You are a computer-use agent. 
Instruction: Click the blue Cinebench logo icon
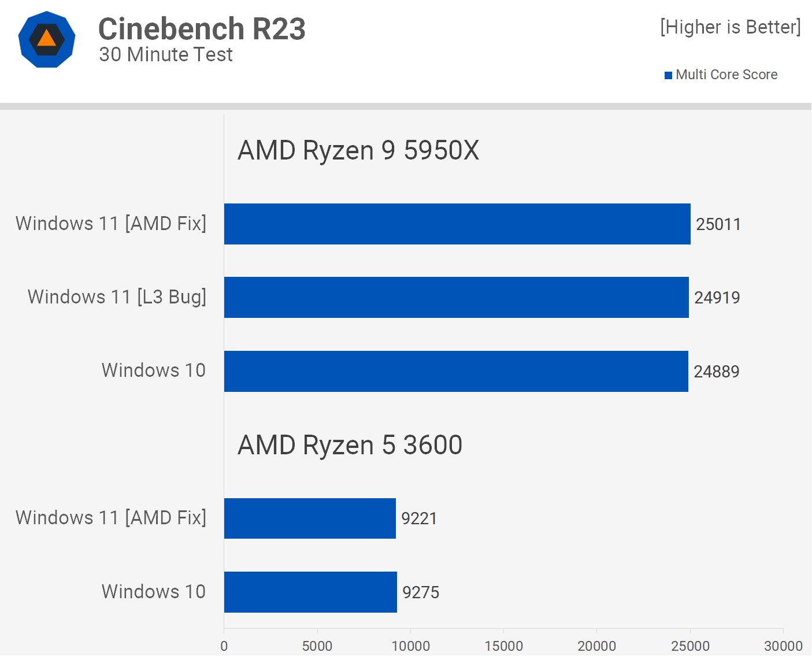coord(47,39)
